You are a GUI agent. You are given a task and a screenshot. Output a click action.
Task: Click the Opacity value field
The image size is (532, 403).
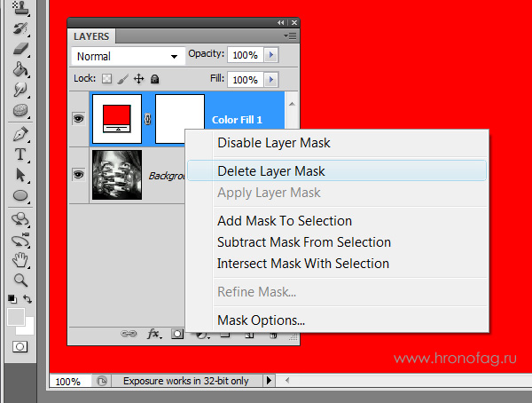point(246,55)
